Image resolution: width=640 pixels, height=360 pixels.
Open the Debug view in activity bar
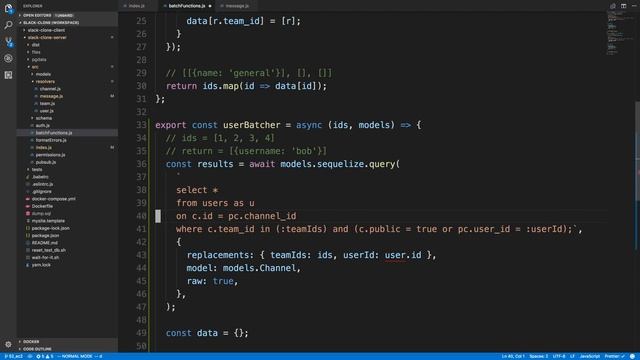pyautogui.click(x=8, y=58)
